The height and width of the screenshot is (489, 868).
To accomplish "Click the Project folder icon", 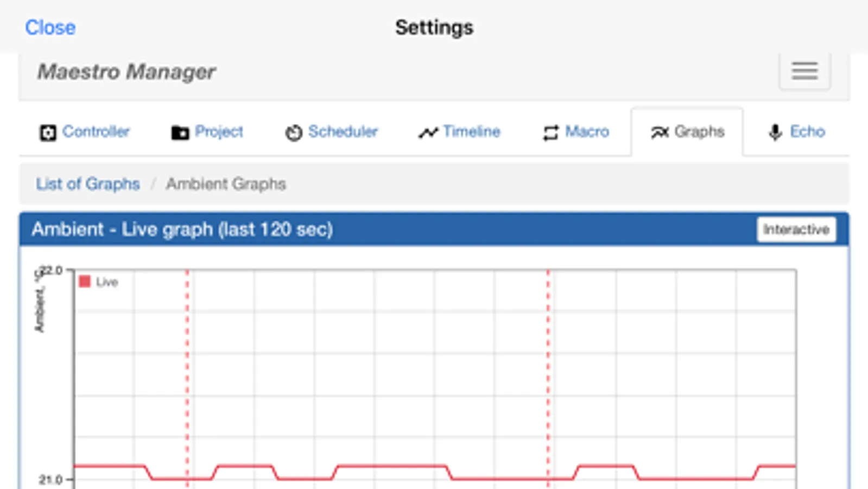I will 180,133.
